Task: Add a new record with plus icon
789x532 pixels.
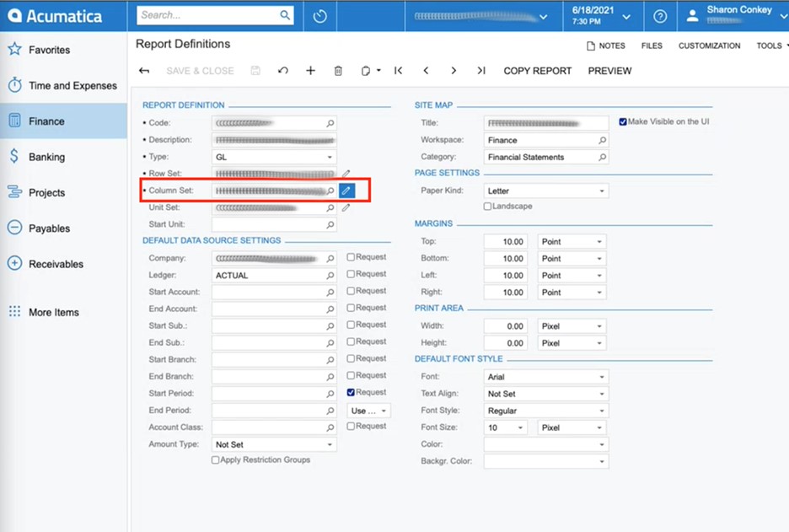Action: [x=310, y=71]
